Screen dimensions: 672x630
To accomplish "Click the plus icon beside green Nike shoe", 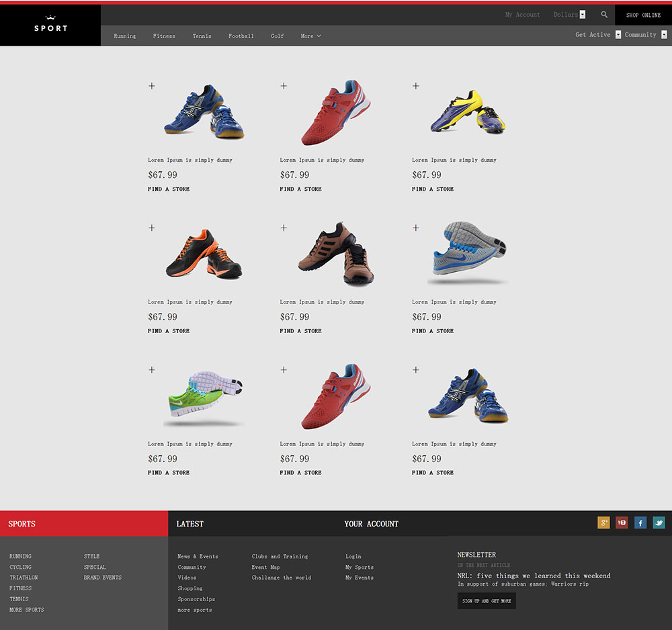I will (152, 369).
